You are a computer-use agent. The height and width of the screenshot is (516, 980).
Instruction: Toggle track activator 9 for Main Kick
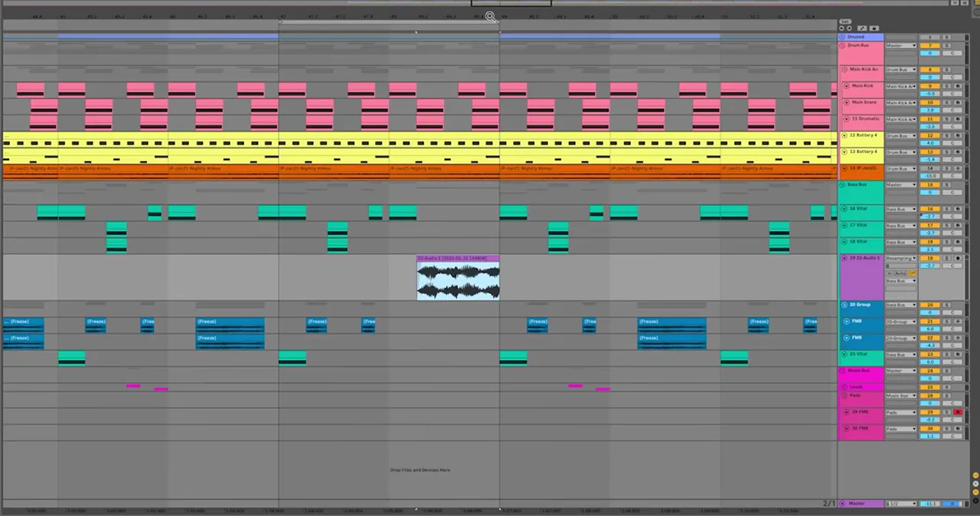pyautogui.click(x=929, y=86)
